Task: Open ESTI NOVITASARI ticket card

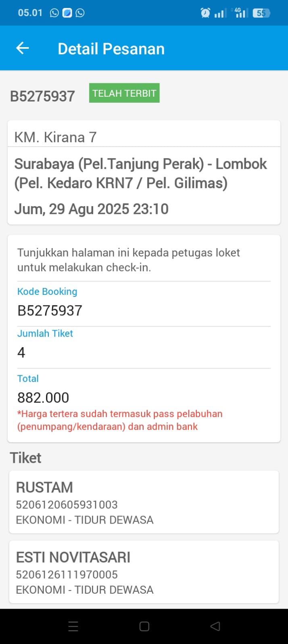Action: click(x=144, y=572)
